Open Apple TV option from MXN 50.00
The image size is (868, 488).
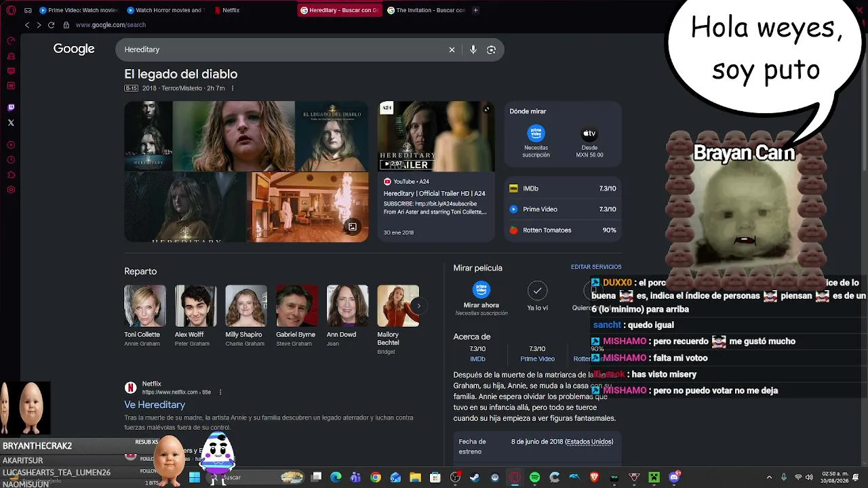point(589,141)
